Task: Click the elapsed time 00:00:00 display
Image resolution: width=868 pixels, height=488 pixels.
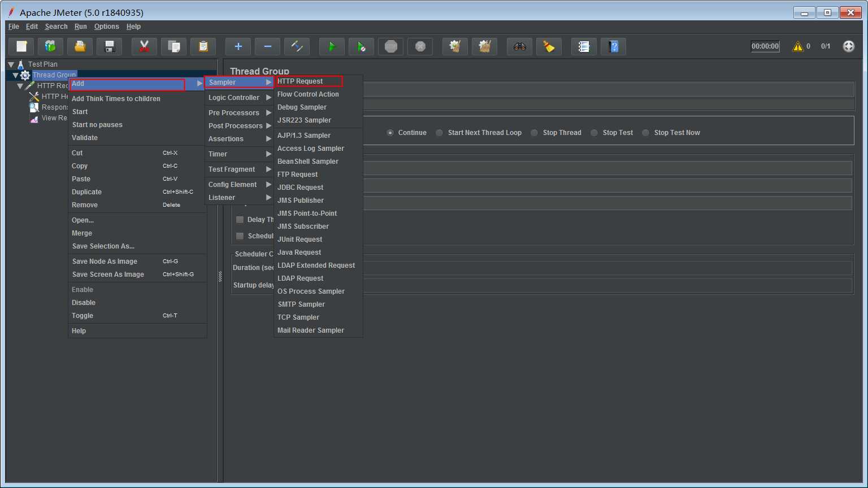Action: pyautogui.click(x=765, y=46)
